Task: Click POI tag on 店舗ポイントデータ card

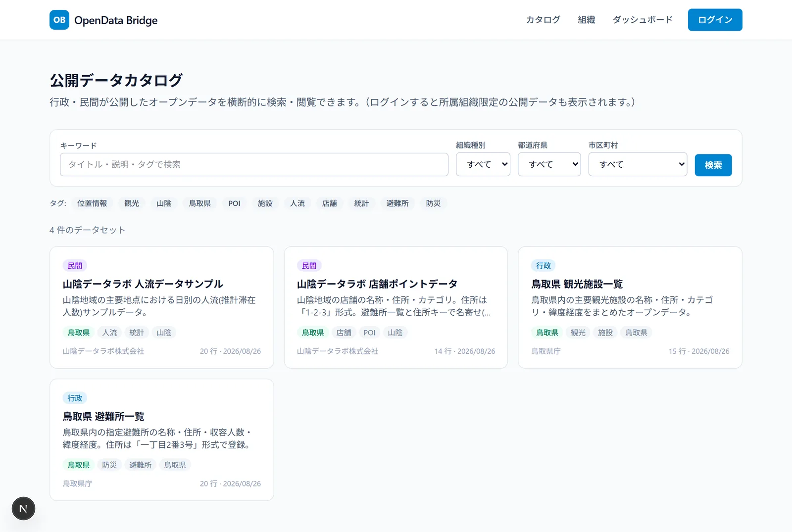Action: (370, 333)
